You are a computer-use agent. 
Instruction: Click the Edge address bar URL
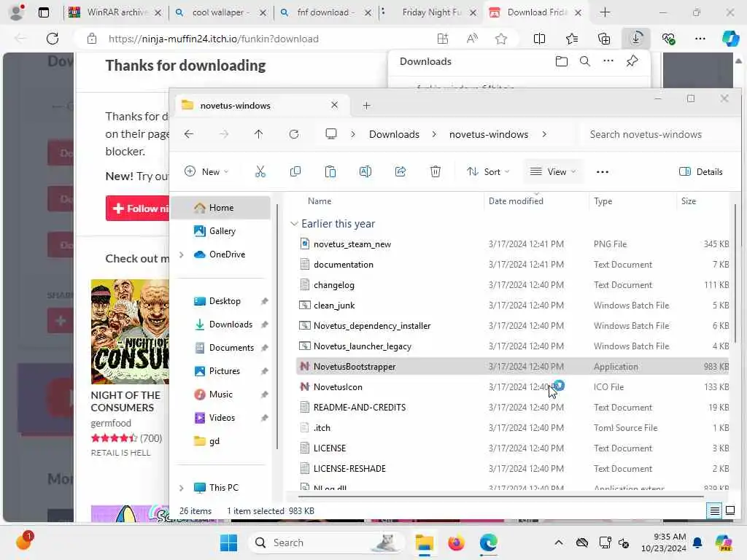(x=214, y=39)
